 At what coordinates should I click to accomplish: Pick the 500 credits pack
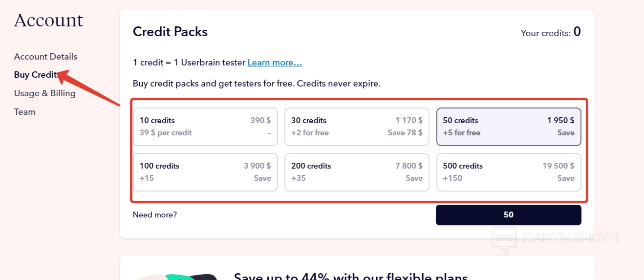click(x=508, y=172)
